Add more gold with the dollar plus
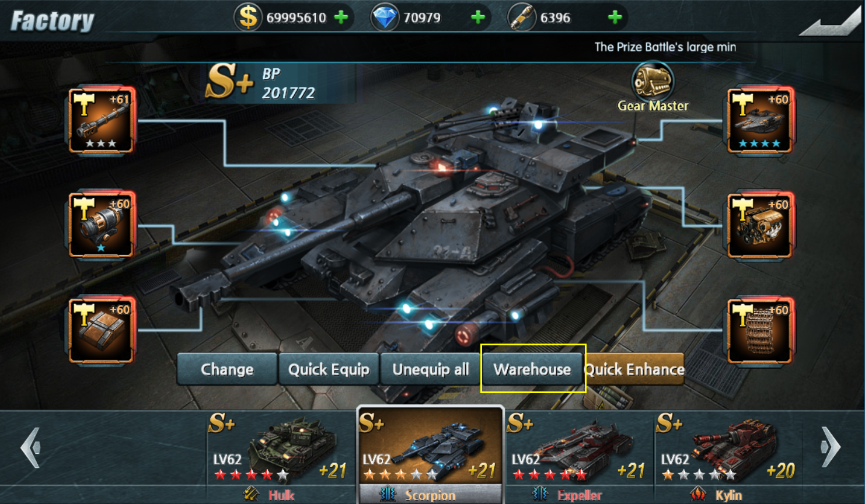Screen dimensions: 865x504 click(341, 17)
